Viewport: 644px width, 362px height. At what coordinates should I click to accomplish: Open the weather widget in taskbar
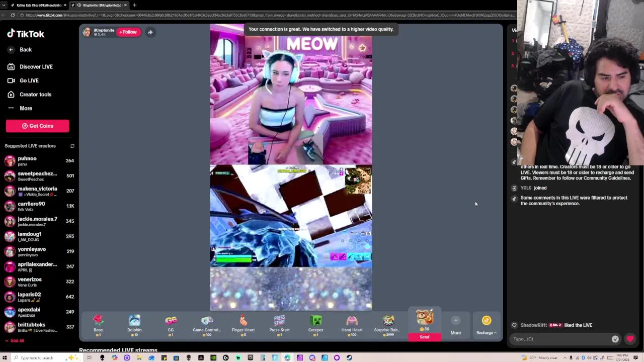540,357
